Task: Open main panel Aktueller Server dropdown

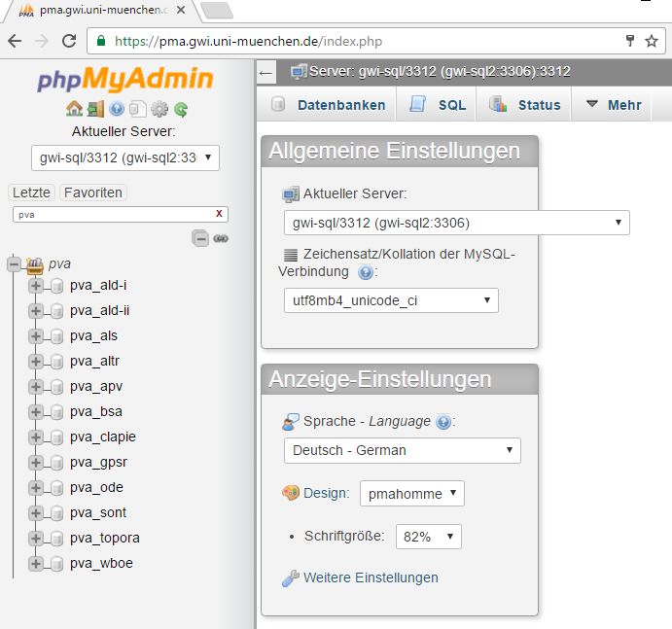Action: 456,223
